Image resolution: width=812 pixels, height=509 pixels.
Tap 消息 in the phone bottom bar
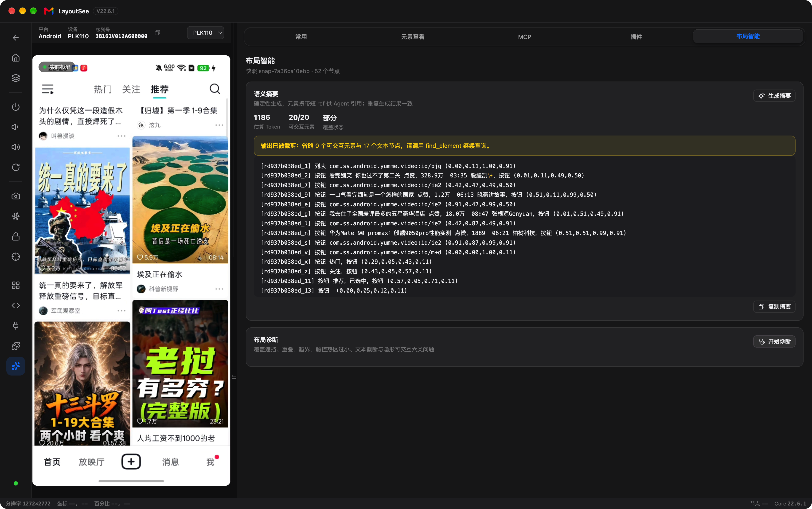click(170, 462)
